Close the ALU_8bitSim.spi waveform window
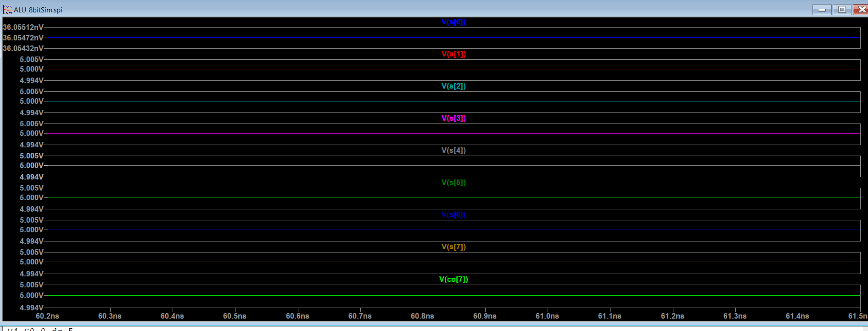Image resolution: width=868 pixels, height=331 pixels. [x=861, y=10]
